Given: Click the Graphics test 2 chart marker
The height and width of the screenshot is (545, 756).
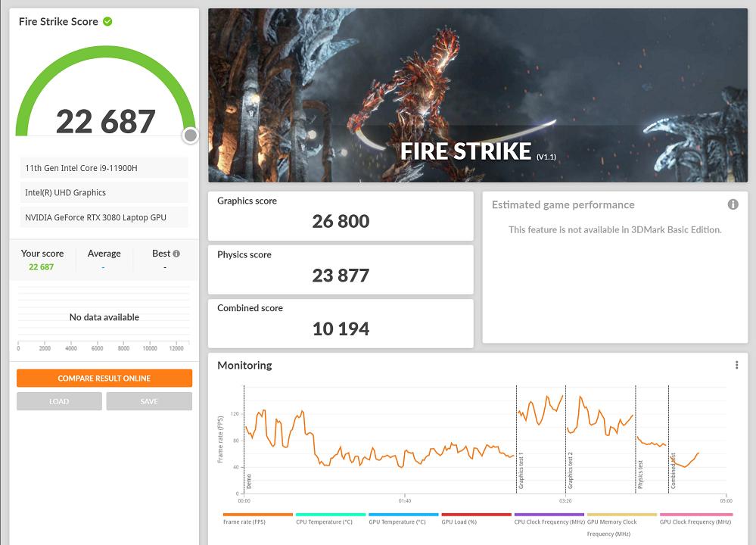Looking at the screenshot, I should [570, 471].
